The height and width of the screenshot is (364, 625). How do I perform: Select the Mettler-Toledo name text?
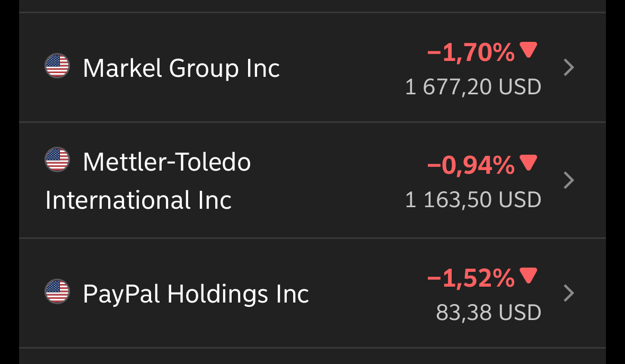[167, 162]
